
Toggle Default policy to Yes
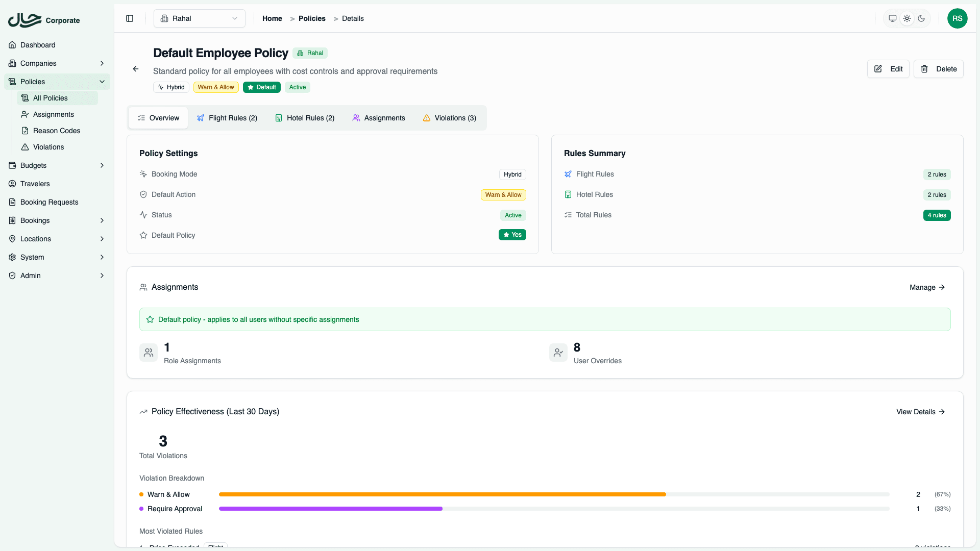tap(512, 235)
